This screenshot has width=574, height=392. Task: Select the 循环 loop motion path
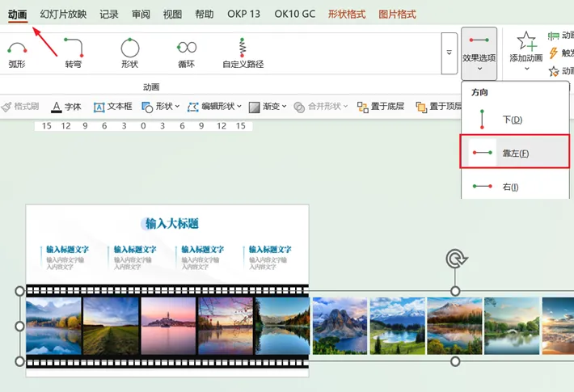(187, 54)
